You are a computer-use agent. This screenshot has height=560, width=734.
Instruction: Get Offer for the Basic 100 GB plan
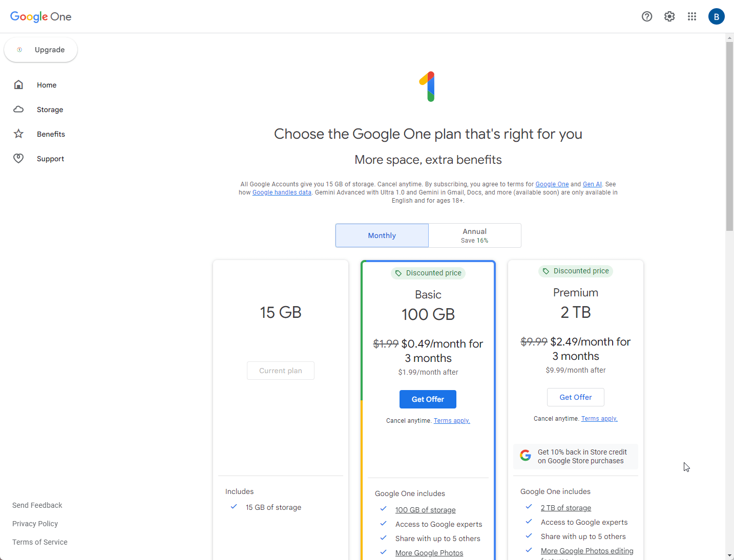[x=428, y=399]
